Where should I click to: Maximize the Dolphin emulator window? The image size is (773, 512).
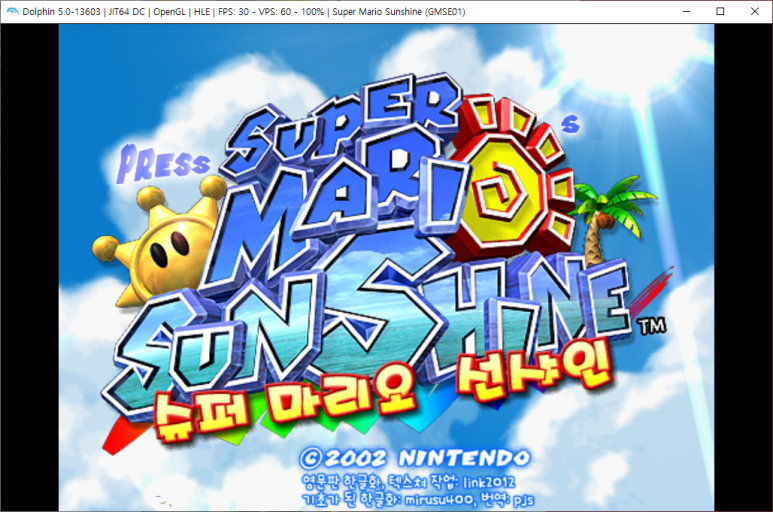coord(720,11)
